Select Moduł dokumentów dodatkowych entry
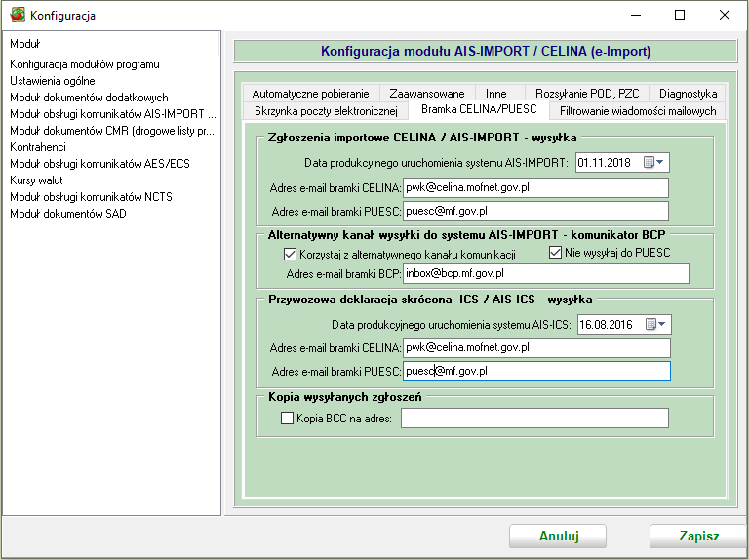The height and width of the screenshot is (560, 749). [x=89, y=98]
